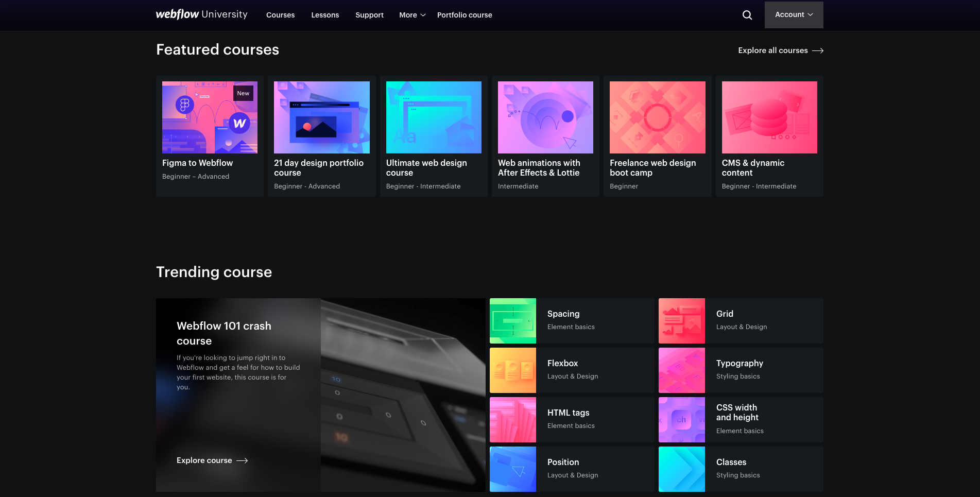The width and height of the screenshot is (980, 497).
Task: Click the arrow next to Explore course
Action: pos(242,460)
